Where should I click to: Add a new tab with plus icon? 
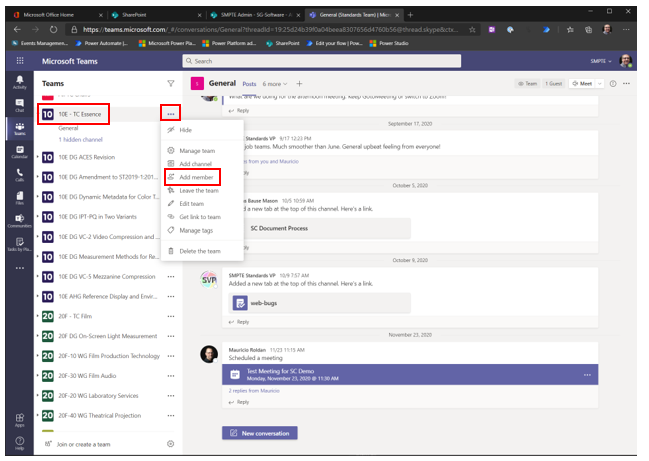click(x=298, y=84)
